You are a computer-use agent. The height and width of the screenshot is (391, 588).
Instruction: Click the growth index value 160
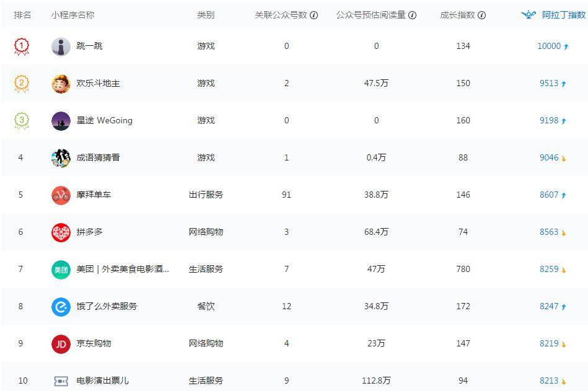coord(463,120)
